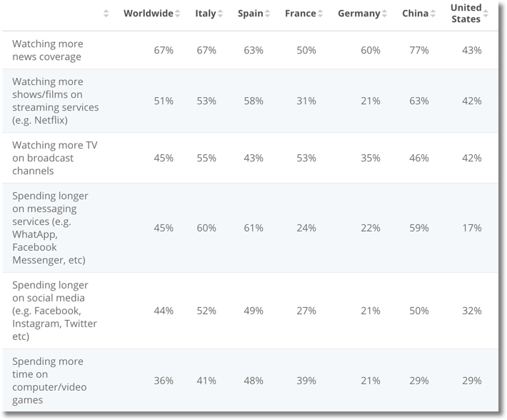Select messaging services row label

(x=50, y=228)
